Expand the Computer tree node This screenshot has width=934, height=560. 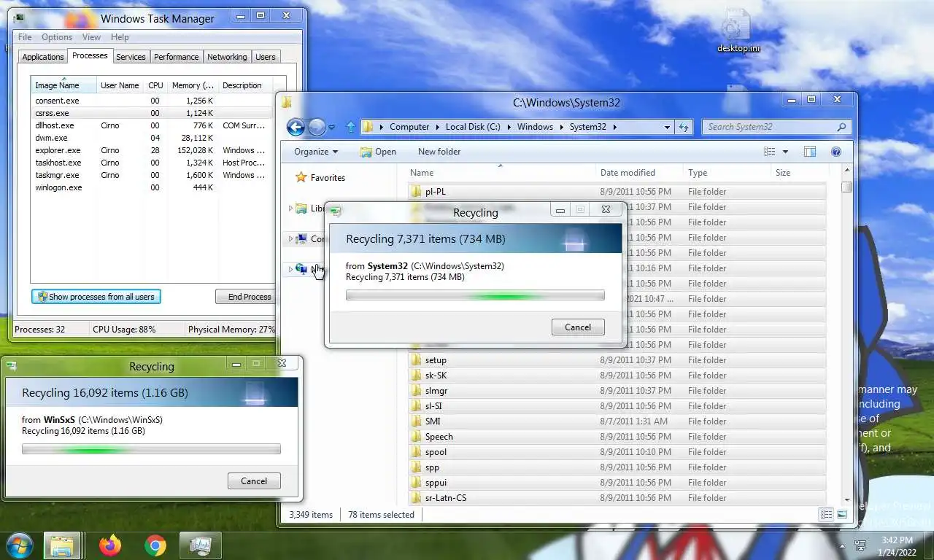290,239
